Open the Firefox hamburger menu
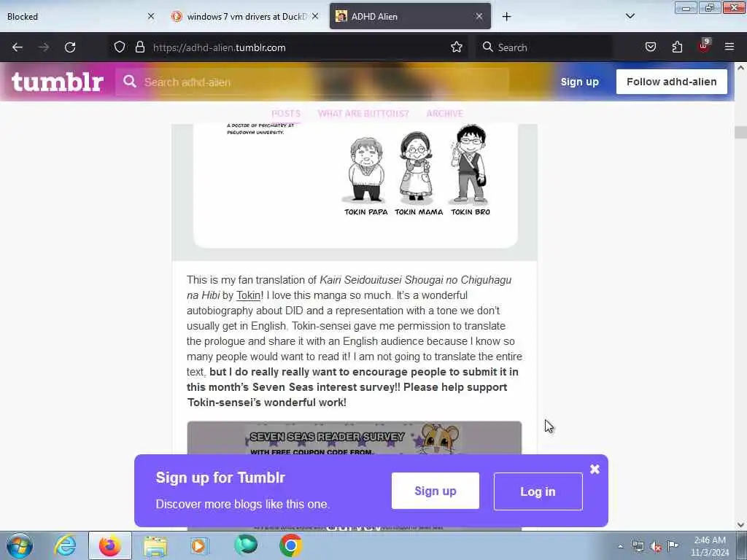Screen dimensions: 747x560 coord(729,47)
